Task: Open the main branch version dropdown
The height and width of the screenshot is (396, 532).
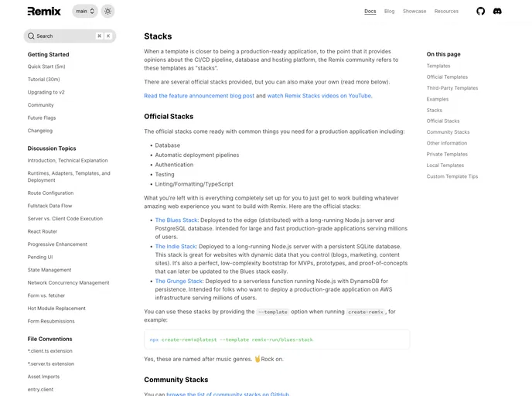Action: pyautogui.click(x=84, y=12)
